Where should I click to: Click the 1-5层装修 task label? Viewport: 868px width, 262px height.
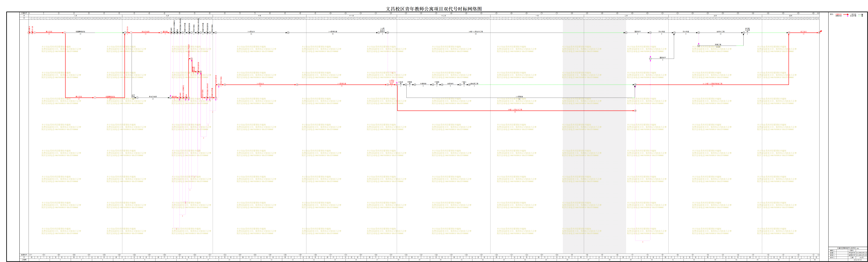click(x=519, y=97)
